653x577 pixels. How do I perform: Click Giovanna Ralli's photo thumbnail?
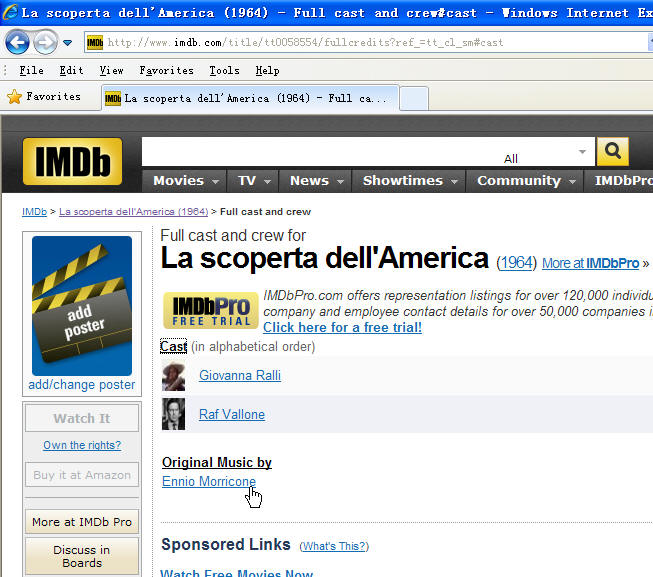(x=173, y=376)
